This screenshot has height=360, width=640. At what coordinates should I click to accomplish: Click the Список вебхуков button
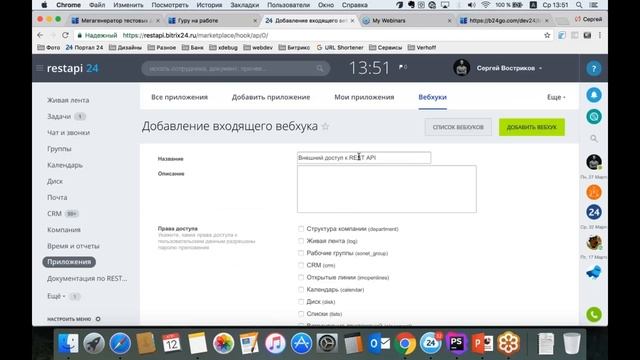458,127
